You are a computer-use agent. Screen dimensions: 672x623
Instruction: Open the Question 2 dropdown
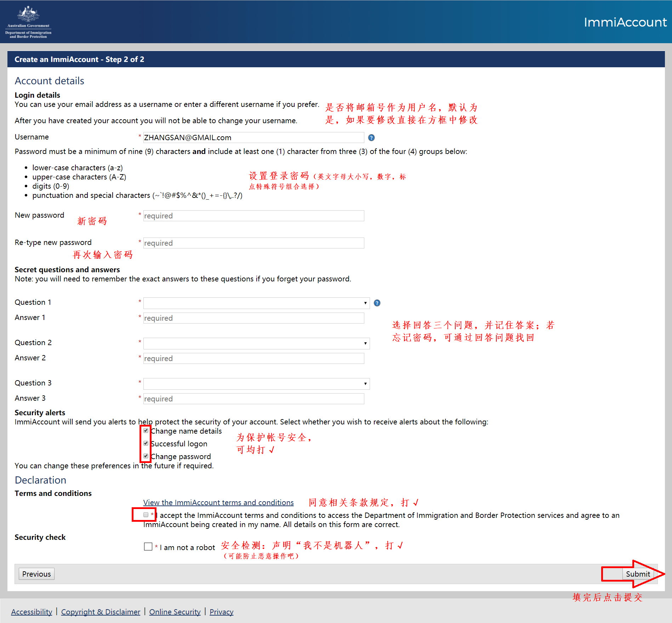256,343
